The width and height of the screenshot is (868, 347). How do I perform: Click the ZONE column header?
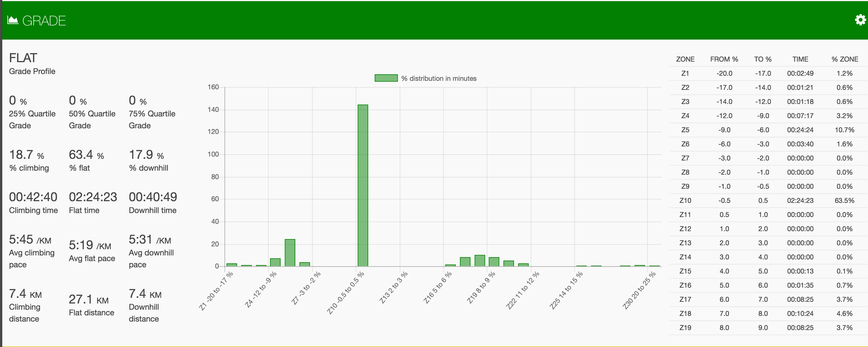685,59
